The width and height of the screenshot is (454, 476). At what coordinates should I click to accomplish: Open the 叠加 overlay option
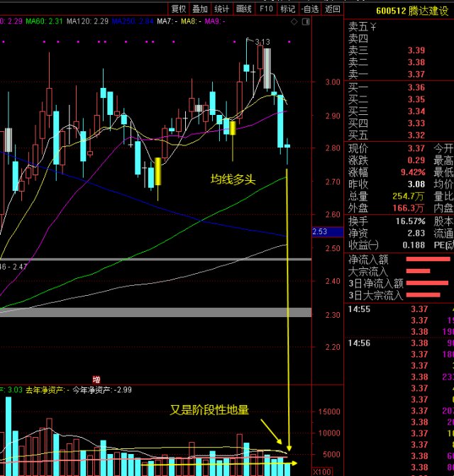[200, 9]
